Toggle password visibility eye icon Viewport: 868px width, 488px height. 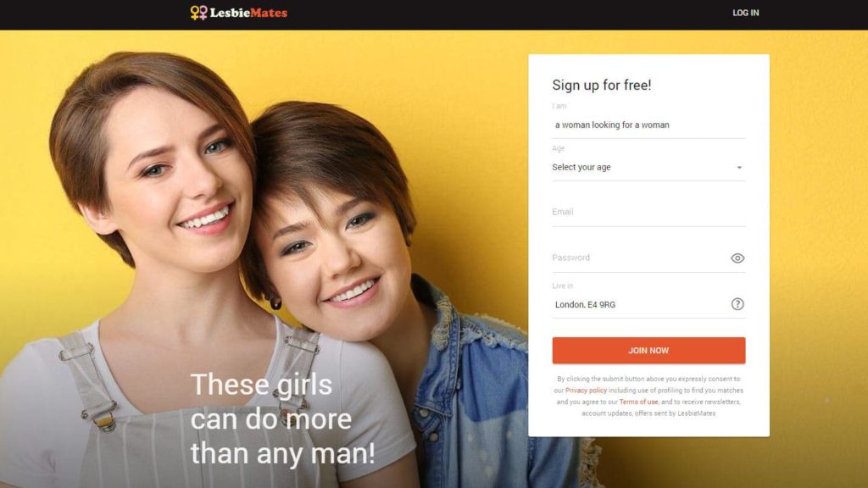737,258
